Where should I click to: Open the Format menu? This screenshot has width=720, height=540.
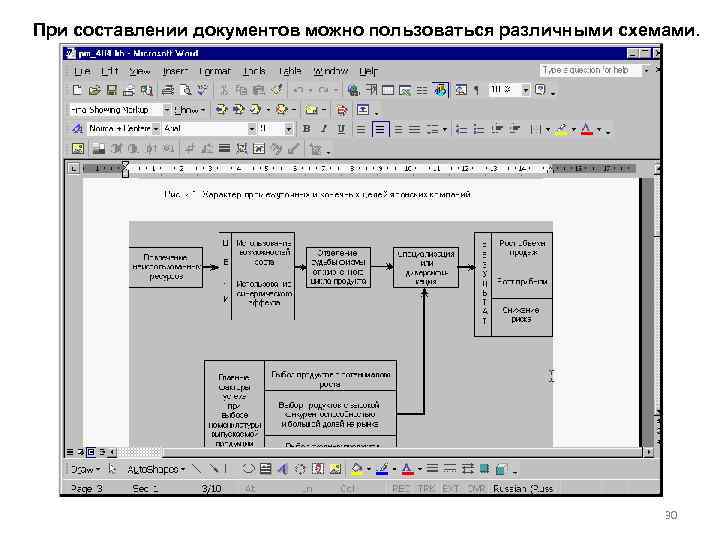pyautogui.click(x=215, y=71)
